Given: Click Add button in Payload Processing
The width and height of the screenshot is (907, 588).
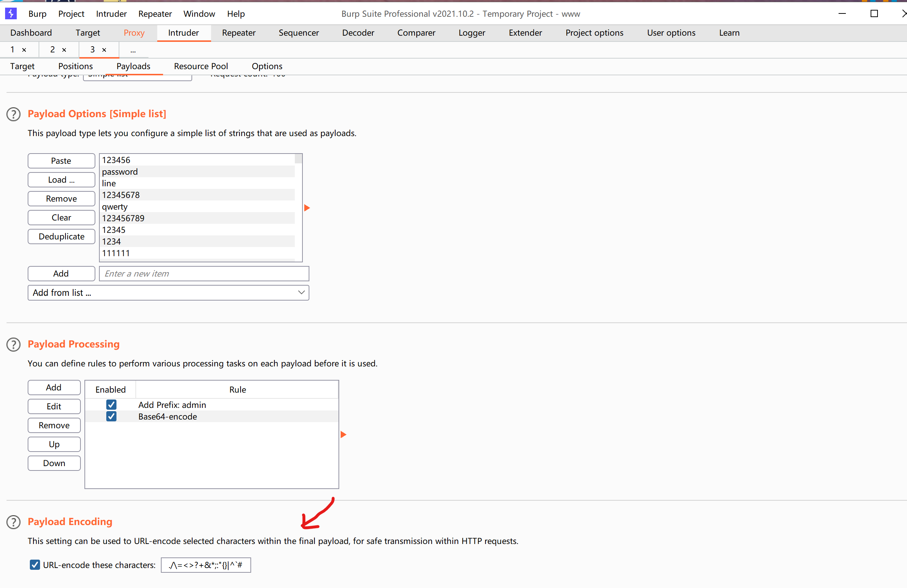Looking at the screenshot, I should [x=54, y=388].
